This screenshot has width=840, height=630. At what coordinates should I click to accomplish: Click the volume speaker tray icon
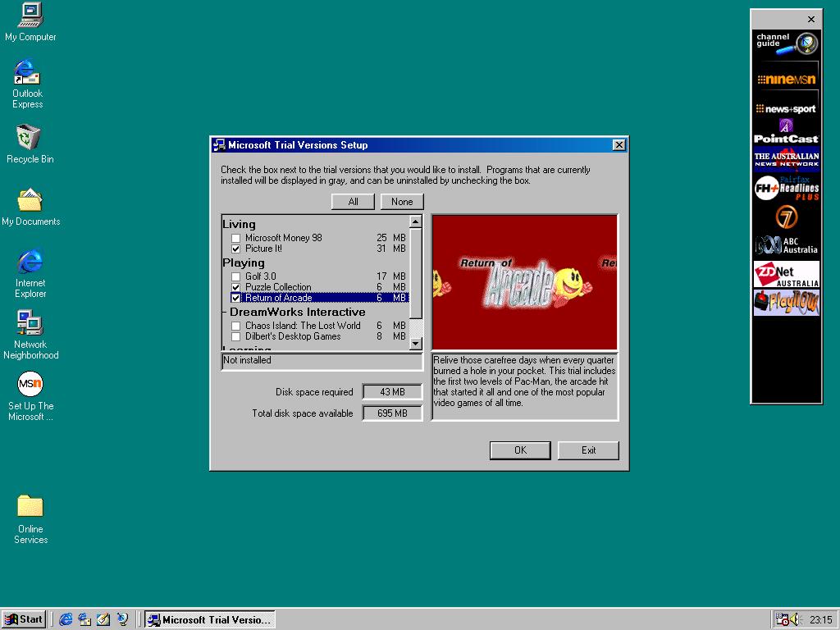pyautogui.click(x=794, y=620)
